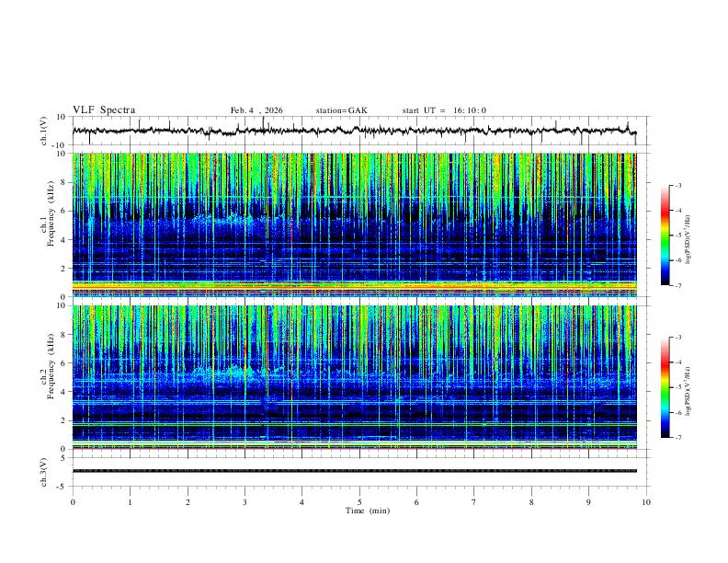Click the "-5" tick on ch.2 colorbar
Viewport: 728px width, 563px height.
(677, 387)
